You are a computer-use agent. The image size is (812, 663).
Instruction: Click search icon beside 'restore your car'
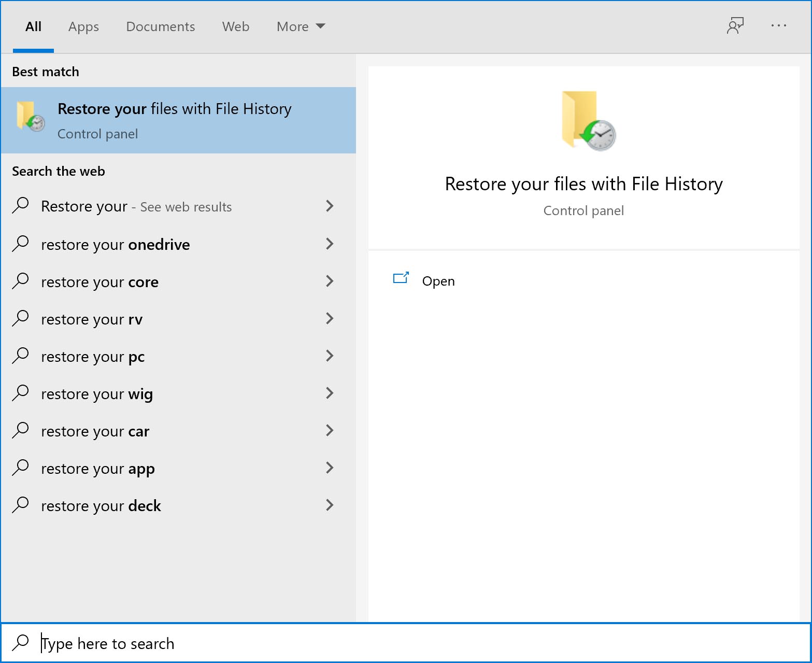click(20, 430)
